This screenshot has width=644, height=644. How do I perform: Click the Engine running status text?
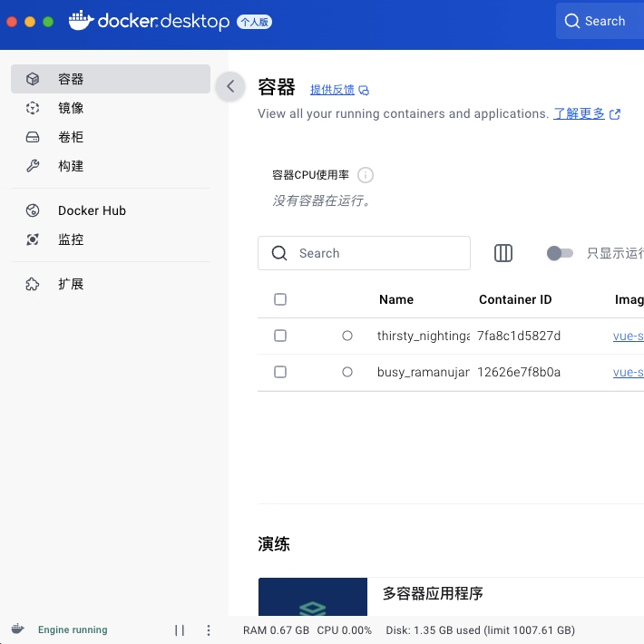click(x=73, y=629)
